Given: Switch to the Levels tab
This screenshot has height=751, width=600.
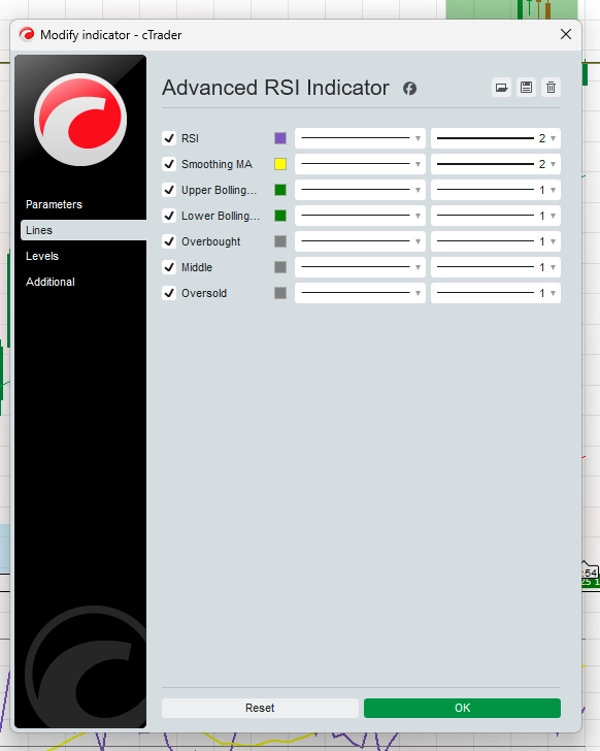Looking at the screenshot, I should tap(42, 256).
